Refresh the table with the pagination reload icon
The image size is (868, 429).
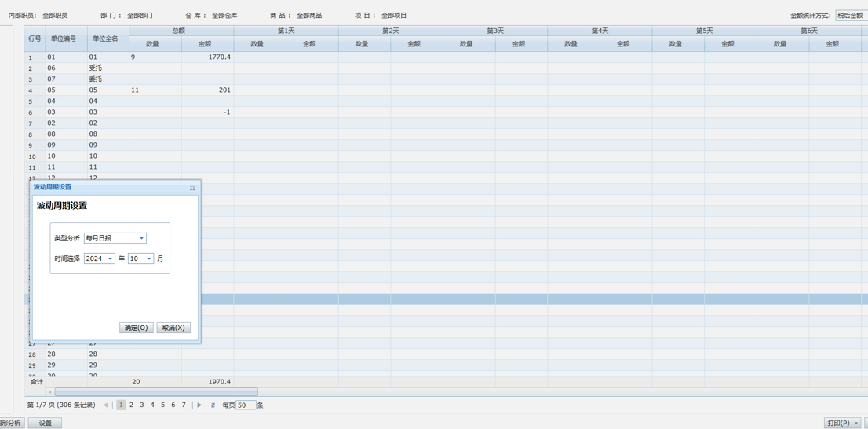point(213,405)
